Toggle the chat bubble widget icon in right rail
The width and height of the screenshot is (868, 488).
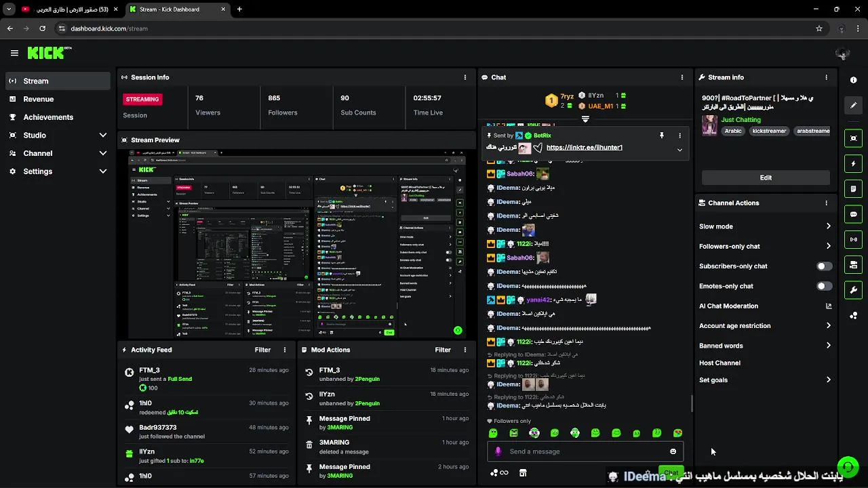[x=853, y=214]
